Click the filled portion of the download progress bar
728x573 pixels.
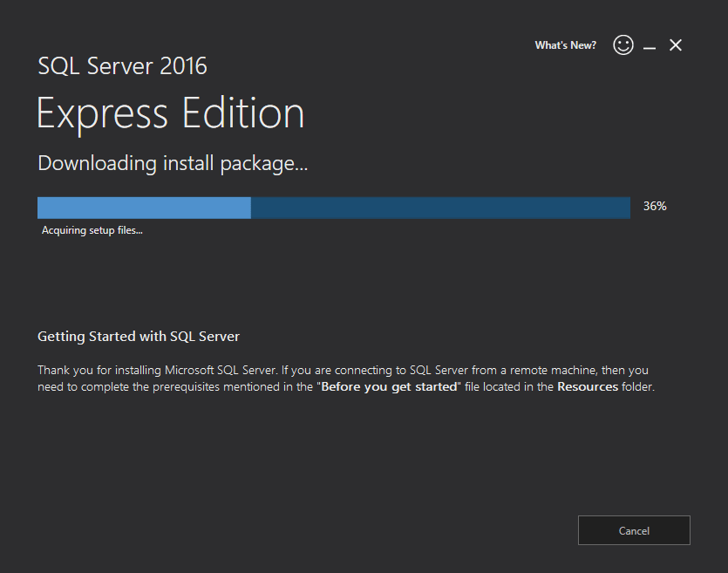[144, 208]
